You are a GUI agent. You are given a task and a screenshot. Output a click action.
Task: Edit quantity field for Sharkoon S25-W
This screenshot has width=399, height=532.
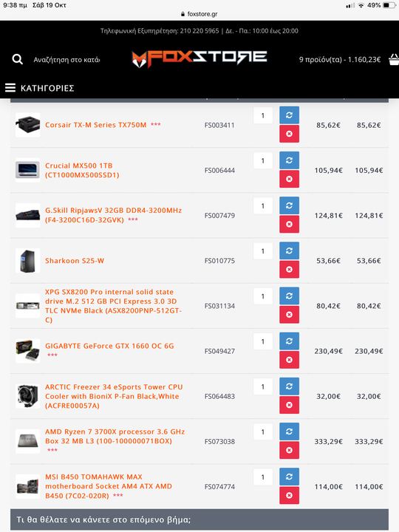pos(263,251)
